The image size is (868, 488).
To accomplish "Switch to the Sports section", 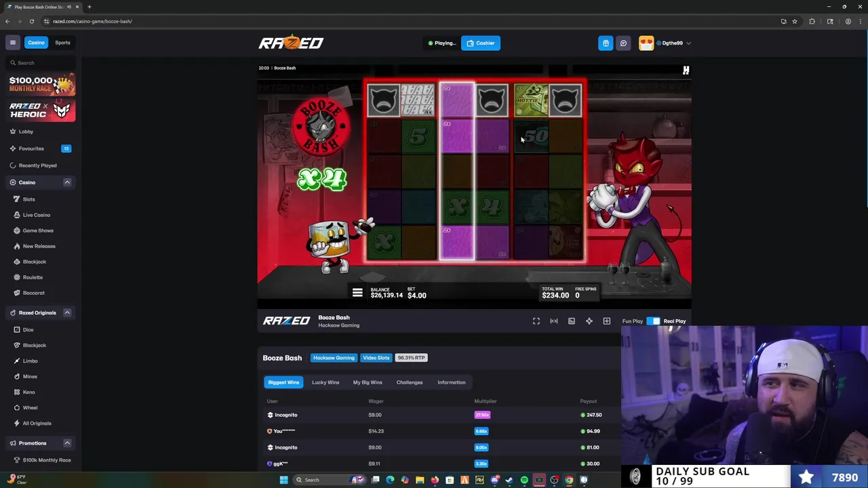I will pyautogui.click(x=62, y=43).
